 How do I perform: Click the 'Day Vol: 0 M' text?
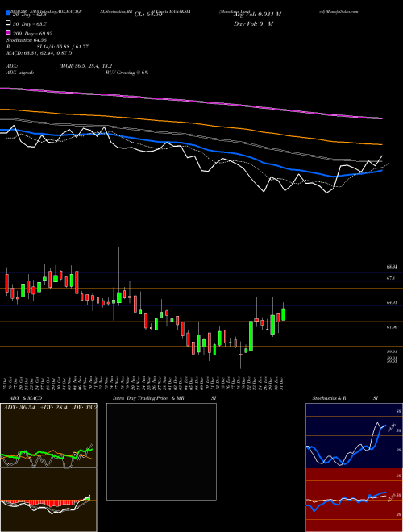tap(253, 23)
